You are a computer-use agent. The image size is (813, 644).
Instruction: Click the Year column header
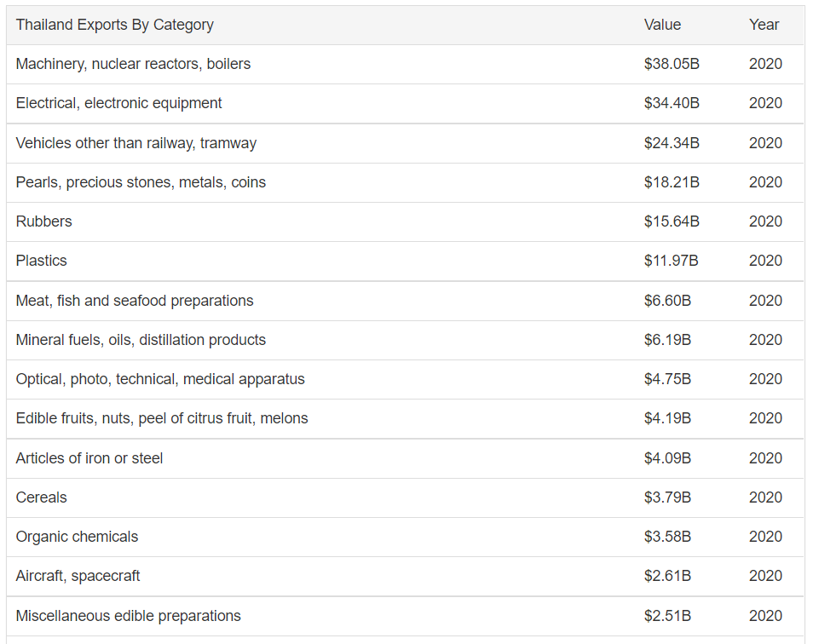point(764,25)
